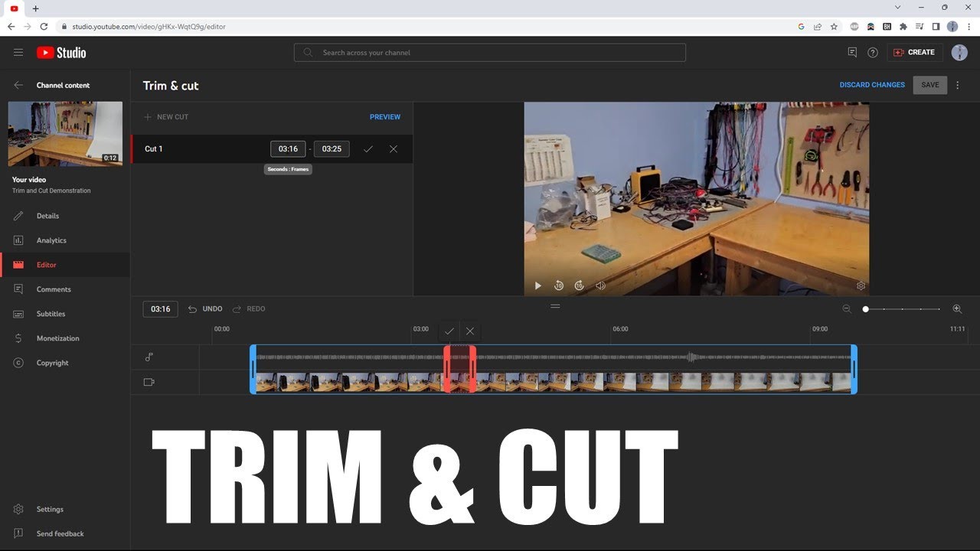Click the red cut start handle
Viewport: 980px width, 551px height.
[447, 369]
